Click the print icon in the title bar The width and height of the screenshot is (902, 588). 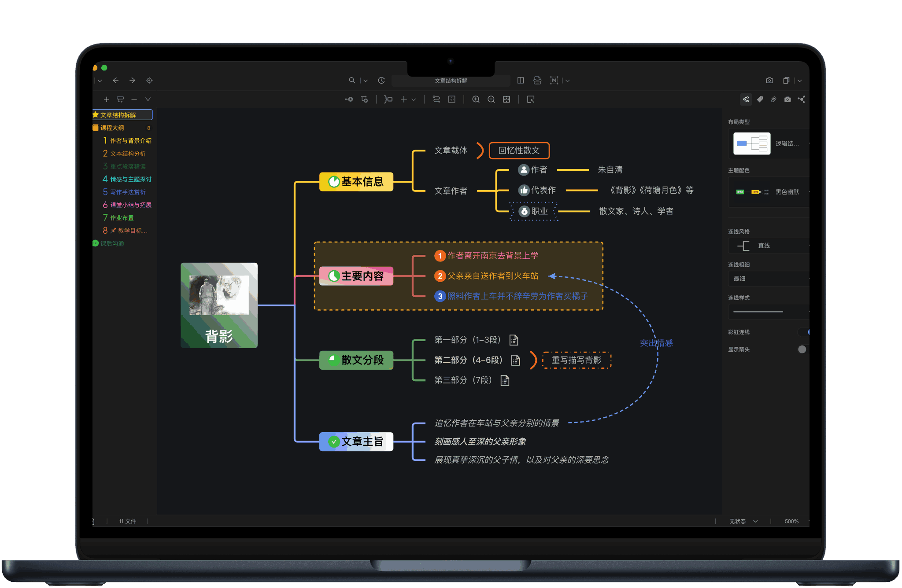click(537, 81)
